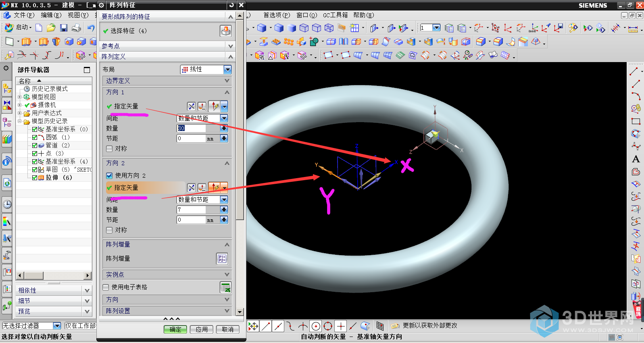Click the 取消 Cancel button
644x343 pixels.
228,330
